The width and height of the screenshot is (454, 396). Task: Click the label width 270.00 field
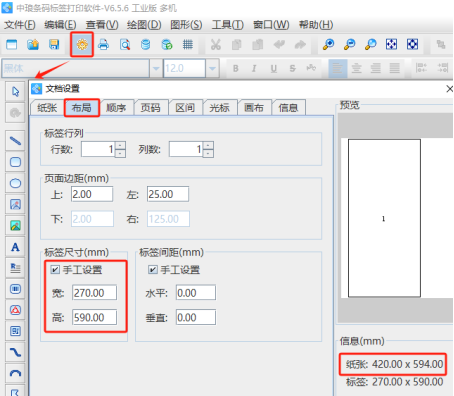tap(94, 293)
